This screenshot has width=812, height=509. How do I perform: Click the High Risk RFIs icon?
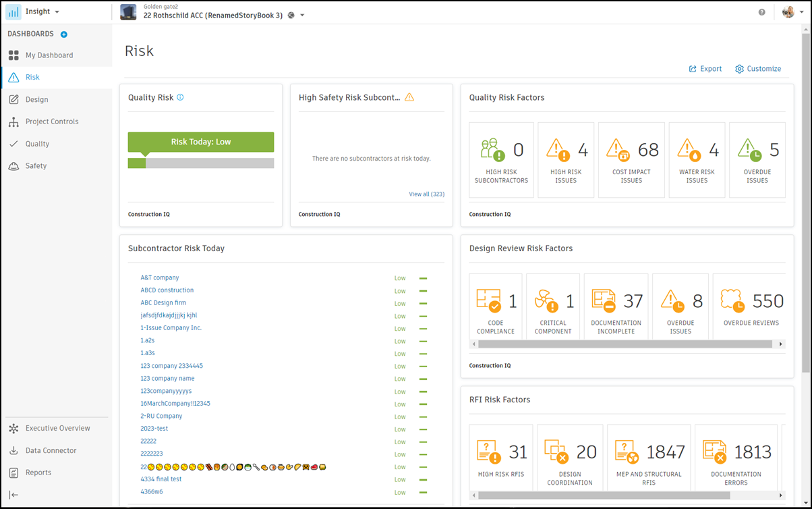click(x=489, y=452)
